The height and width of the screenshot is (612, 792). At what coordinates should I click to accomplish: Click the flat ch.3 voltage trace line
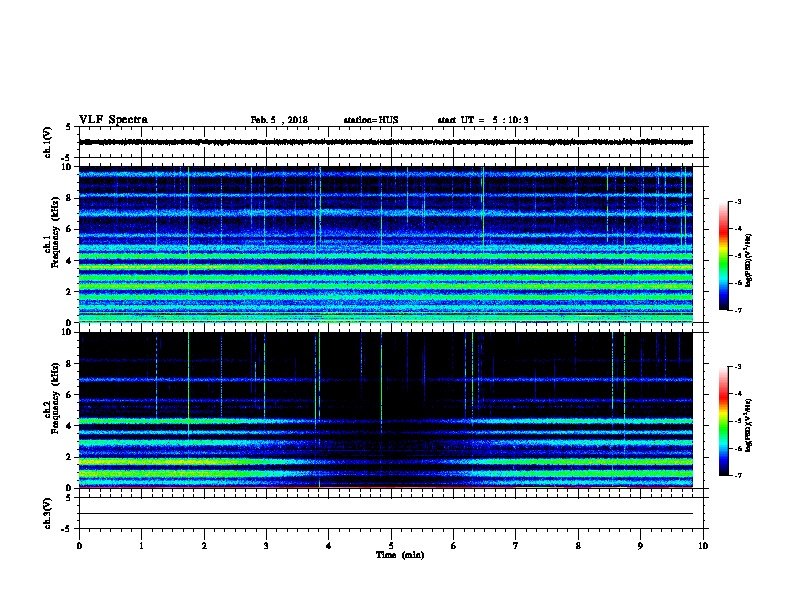pyautogui.click(x=386, y=514)
